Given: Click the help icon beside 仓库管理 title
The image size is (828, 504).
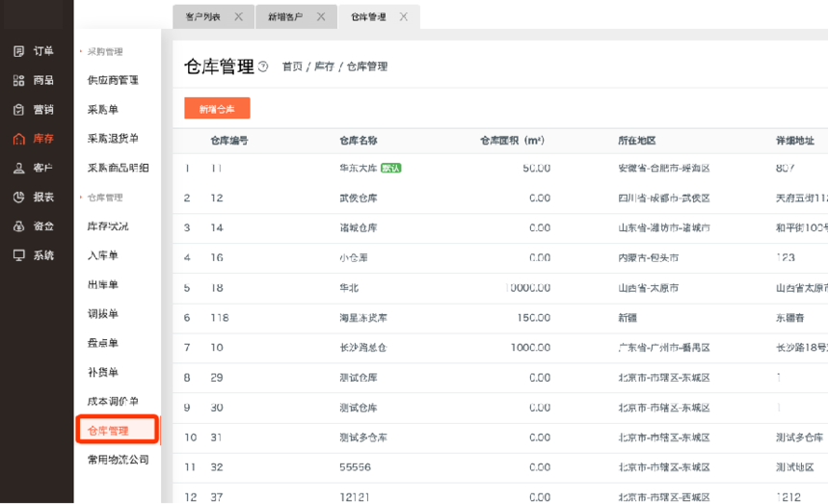Looking at the screenshot, I should [263, 66].
